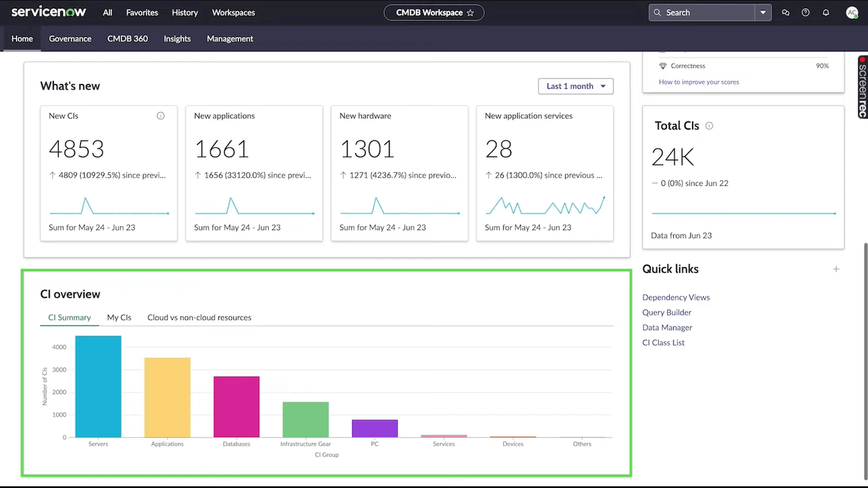Open the Governance menu

pyautogui.click(x=70, y=39)
